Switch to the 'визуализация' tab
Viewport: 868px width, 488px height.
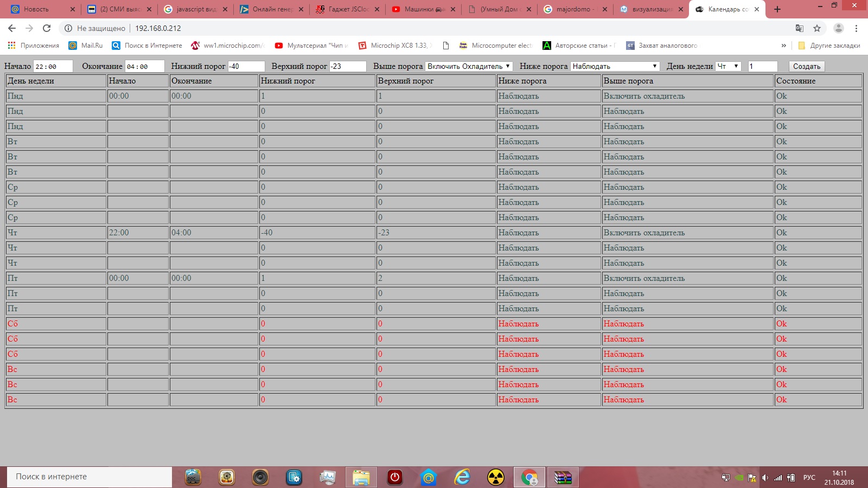click(652, 9)
